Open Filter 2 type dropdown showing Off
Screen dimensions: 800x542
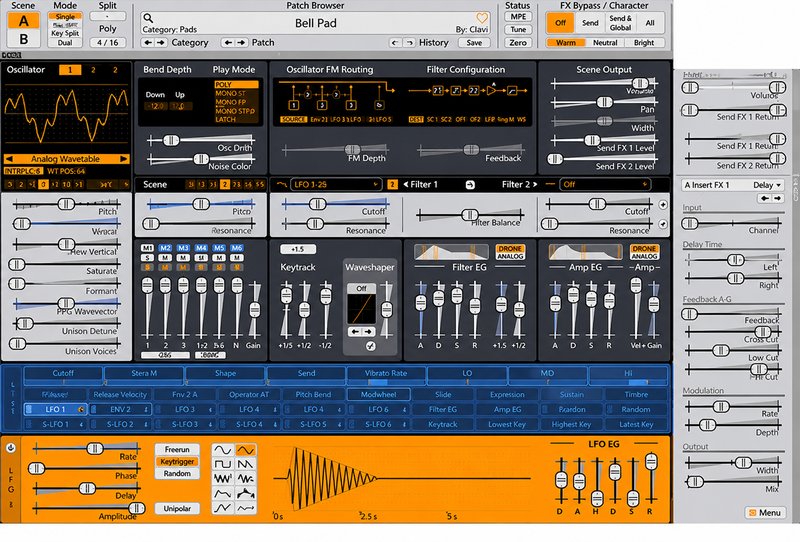click(605, 185)
